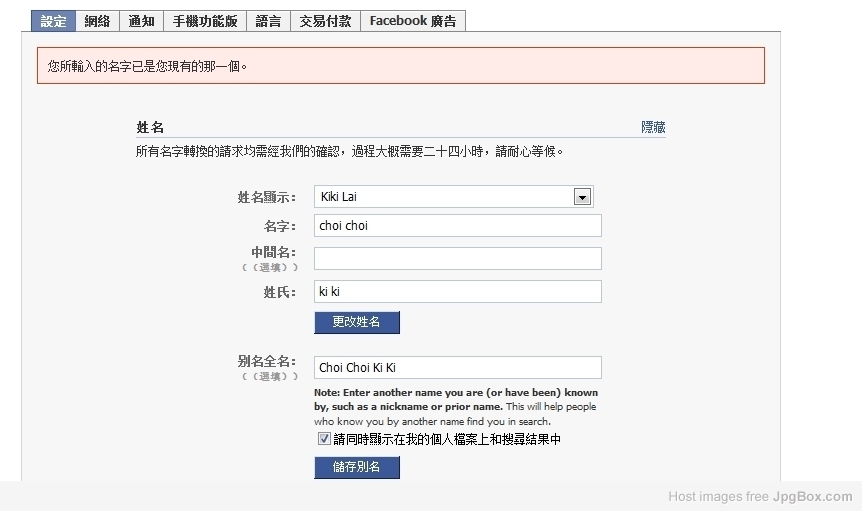The height and width of the screenshot is (511, 862).
Task: Switch to the 網絡 tab
Action: point(97,21)
